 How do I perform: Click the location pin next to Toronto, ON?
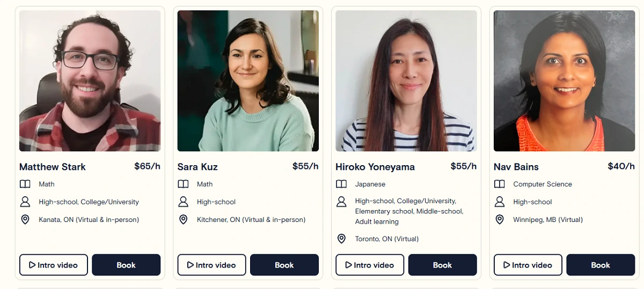point(341,239)
